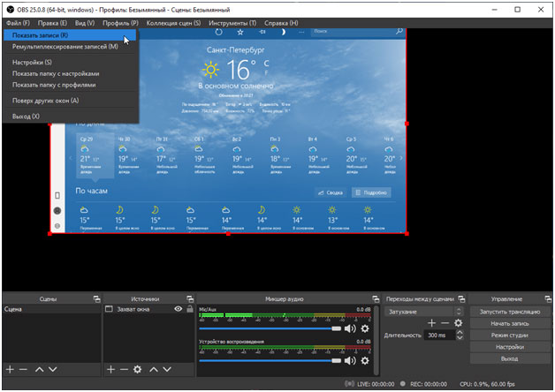Toggle lock of Захват окна source
The image size is (555, 392).
(x=190, y=309)
